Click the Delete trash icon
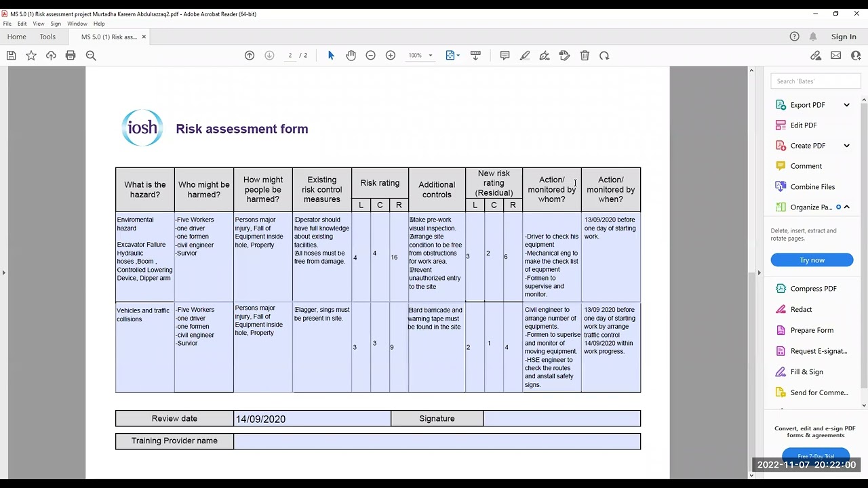The width and height of the screenshot is (868, 488). [585, 56]
